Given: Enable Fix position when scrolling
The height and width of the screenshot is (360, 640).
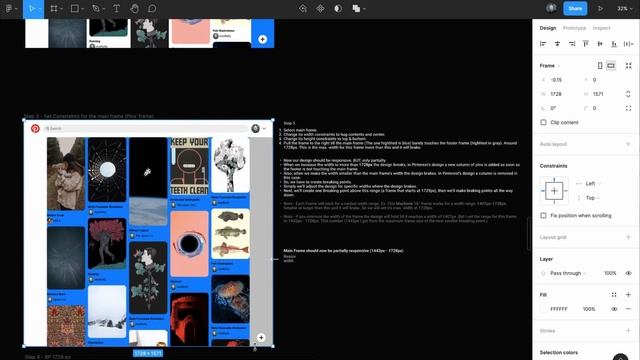Looking at the screenshot, I should [543, 216].
